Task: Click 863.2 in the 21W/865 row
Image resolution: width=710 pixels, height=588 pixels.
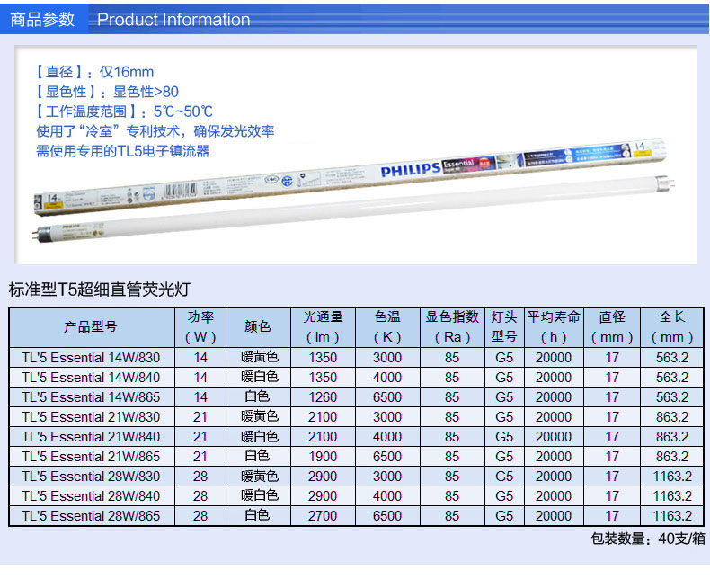Action: (672, 457)
